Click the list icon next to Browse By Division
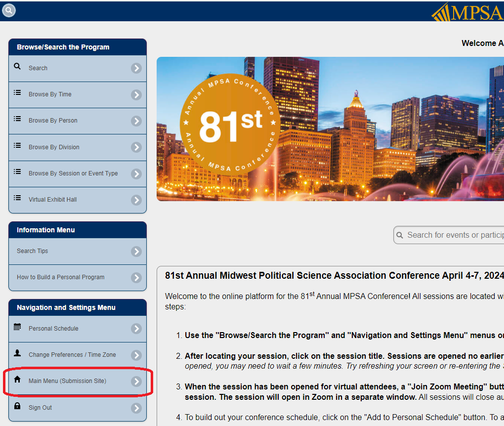The width and height of the screenshot is (504, 426). pos(17,146)
